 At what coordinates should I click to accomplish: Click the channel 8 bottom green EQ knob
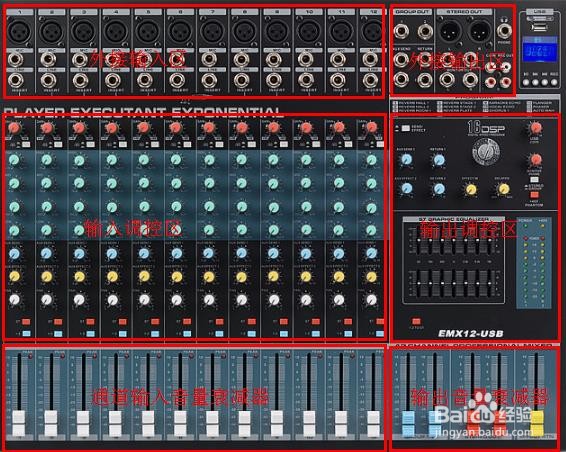coord(241,230)
